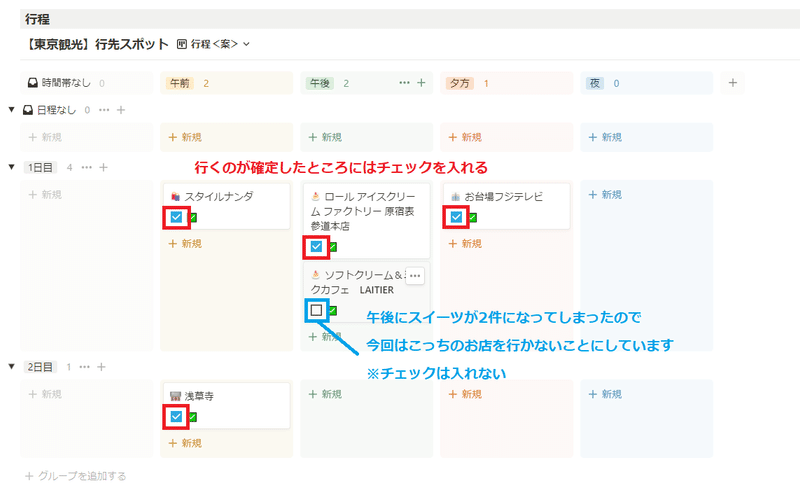
Task: Add a new column with rightmost plus
Action: coord(733,83)
